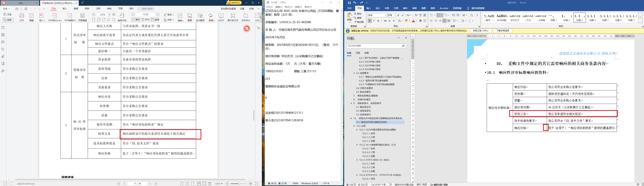Collapse the 6.3 信誉要求 navigation node
The image size is (644, 186).
click(354, 73)
